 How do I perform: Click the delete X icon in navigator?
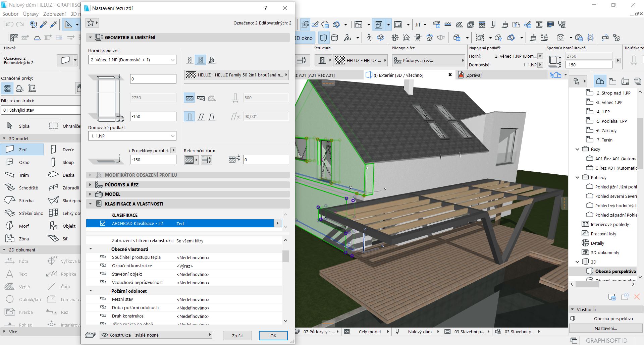(637, 297)
